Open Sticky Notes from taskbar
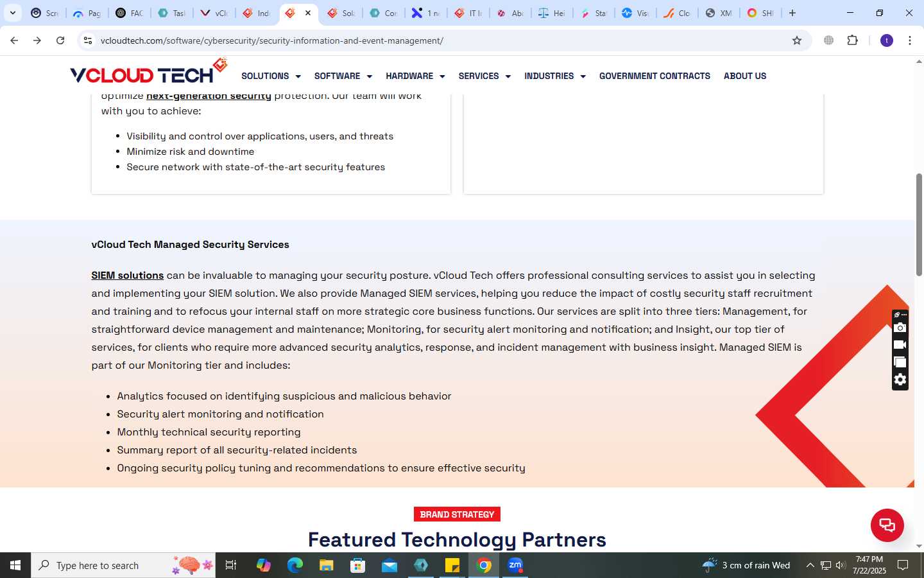The height and width of the screenshot is (578, 924). [x=452, y=565]
